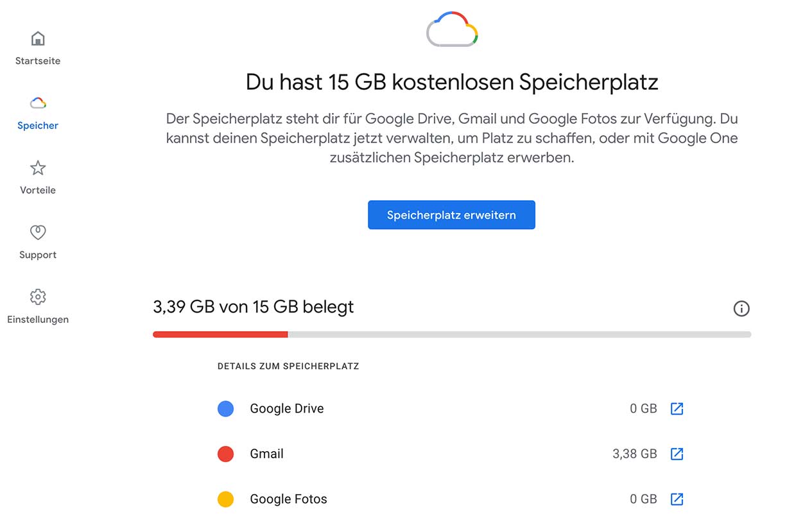Click the storage info circle icon

coord(741,309)
